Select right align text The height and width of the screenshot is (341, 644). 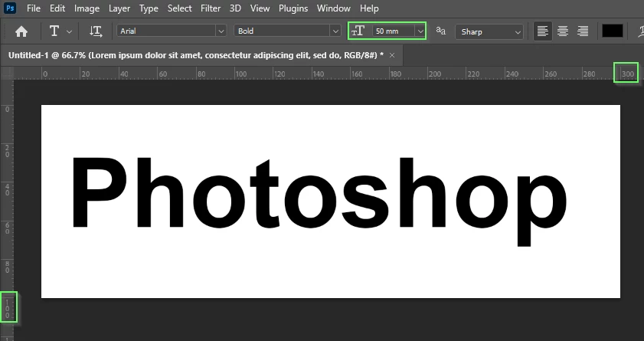pos(583,31)
